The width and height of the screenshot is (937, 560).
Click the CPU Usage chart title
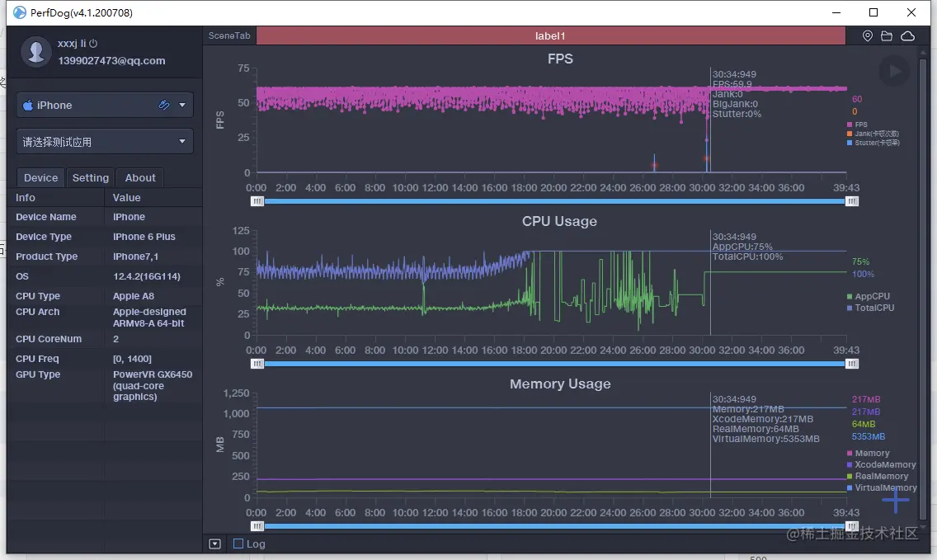pyautogui.click(x=559, y=221)
